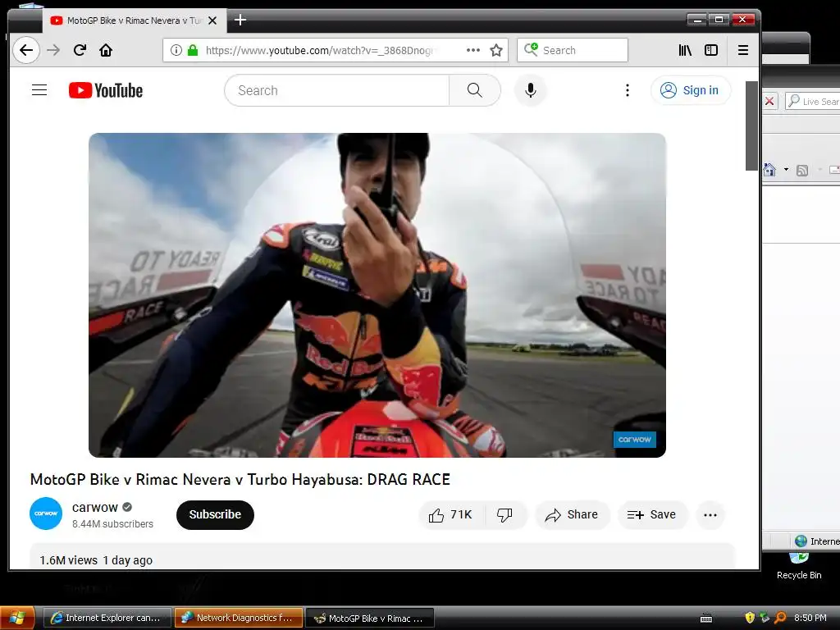
Task: Open the security shield tray icon
Action: tap(750, 619)
